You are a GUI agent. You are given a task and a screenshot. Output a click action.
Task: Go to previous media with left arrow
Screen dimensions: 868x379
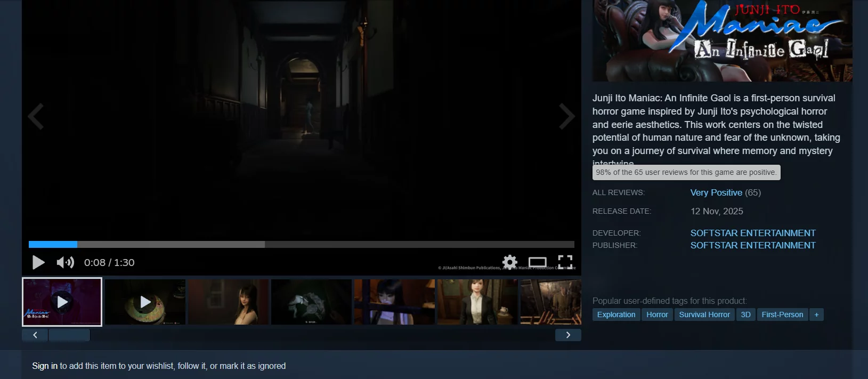click(x=36, y=117)
